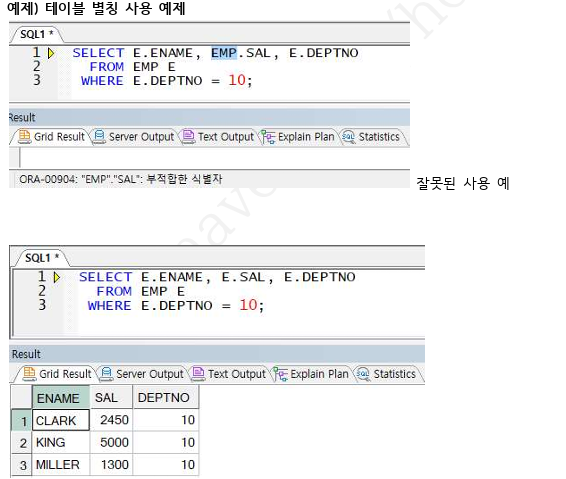Viewport: 566px width, 479px height.
Task: Open Grid Result tab in lower result panel
Action: point(57,374)
